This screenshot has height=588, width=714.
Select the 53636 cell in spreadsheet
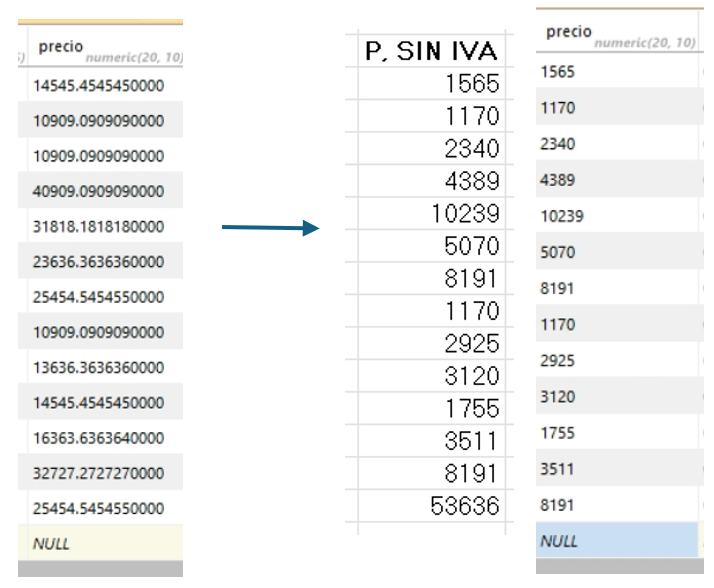pos(464,506)
